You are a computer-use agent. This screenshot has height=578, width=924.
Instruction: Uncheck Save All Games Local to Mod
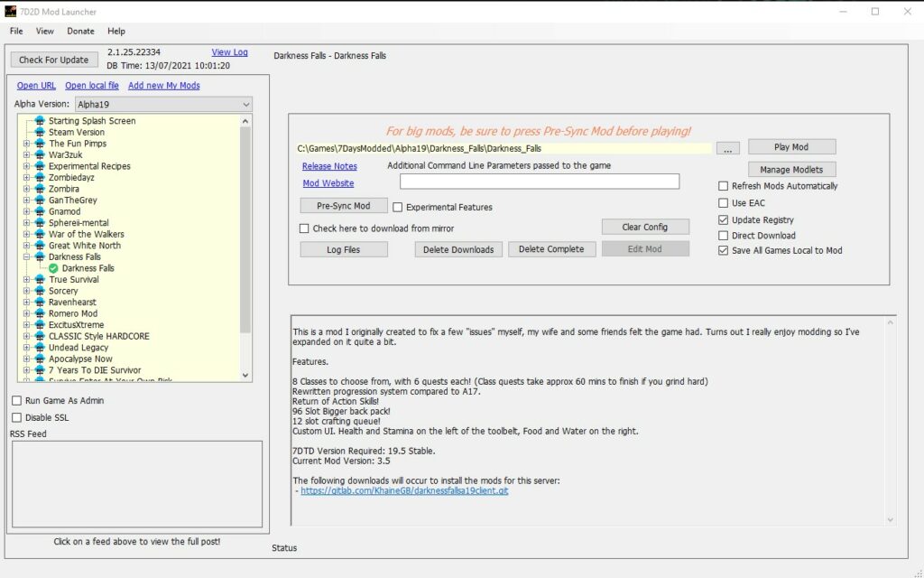pyautogui.click(x=723, y=251)
